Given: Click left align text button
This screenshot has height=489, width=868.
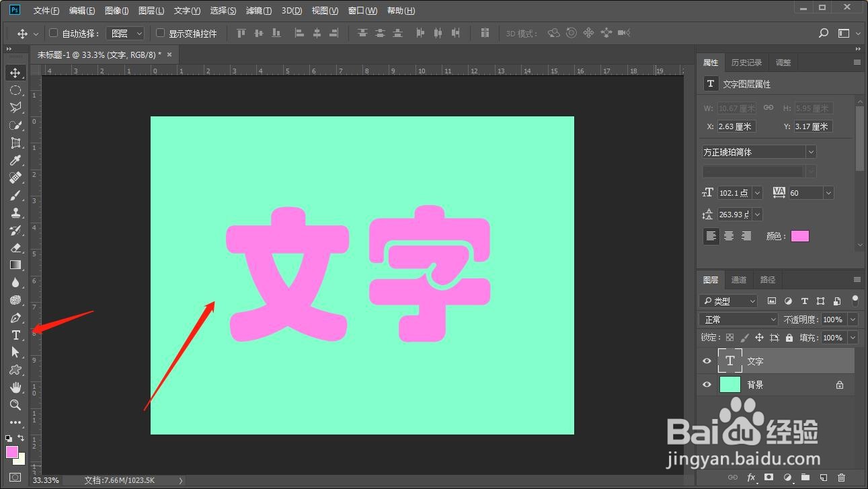Looking at the screenshot, I should tap(711, 236).
